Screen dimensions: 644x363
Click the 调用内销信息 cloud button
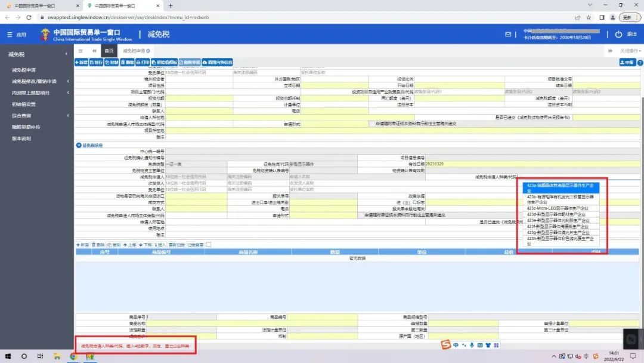tap(217, 62)
